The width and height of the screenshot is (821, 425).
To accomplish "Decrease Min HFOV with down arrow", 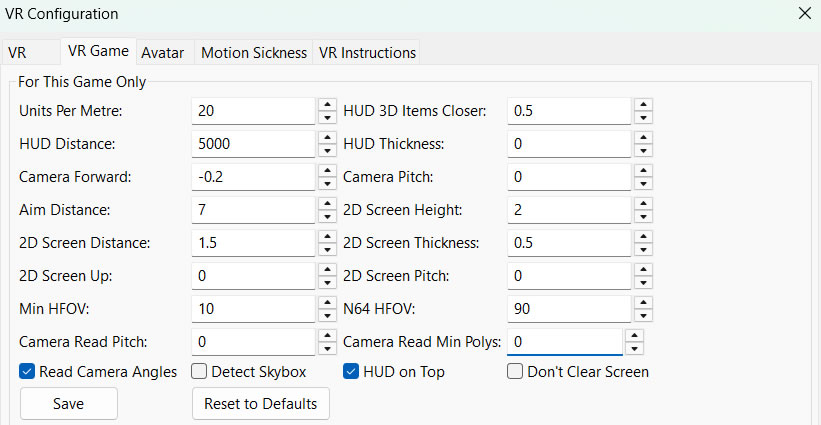I will [327, 315].
